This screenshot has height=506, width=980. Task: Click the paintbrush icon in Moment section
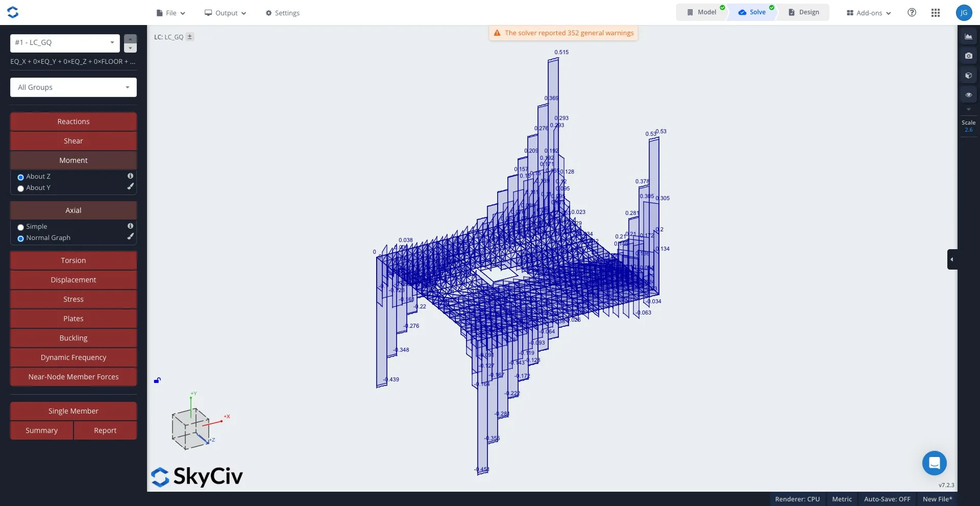pos(131,187)
